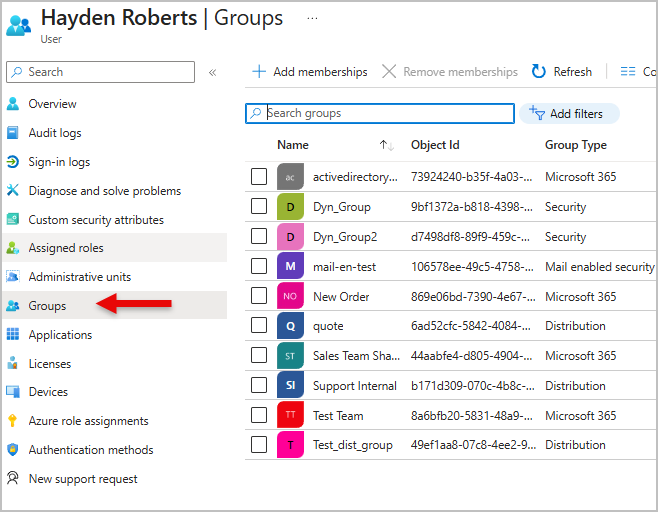Check the Support Internal row checkbox
The width and height of the screenshot is (658, 512).
(x=259, y=385)
